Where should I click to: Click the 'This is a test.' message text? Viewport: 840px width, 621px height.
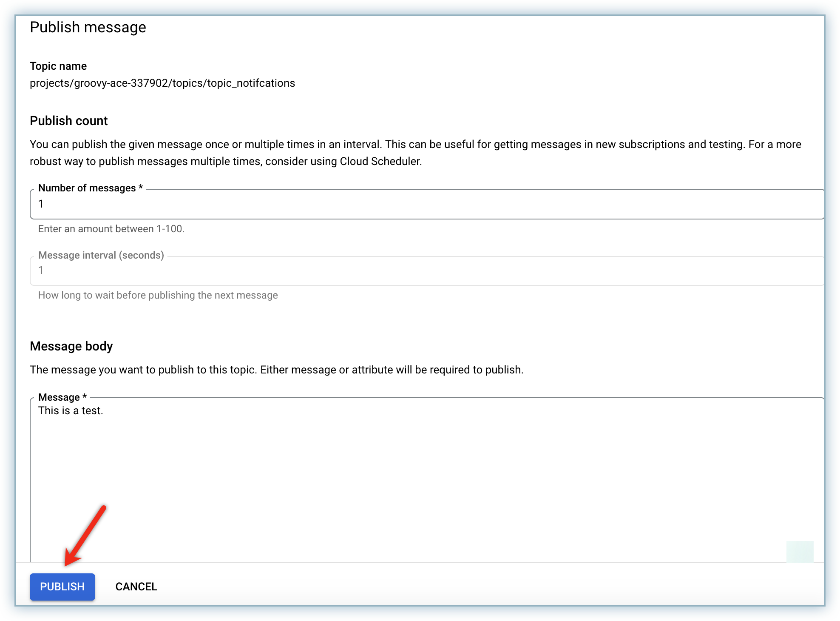71,410
